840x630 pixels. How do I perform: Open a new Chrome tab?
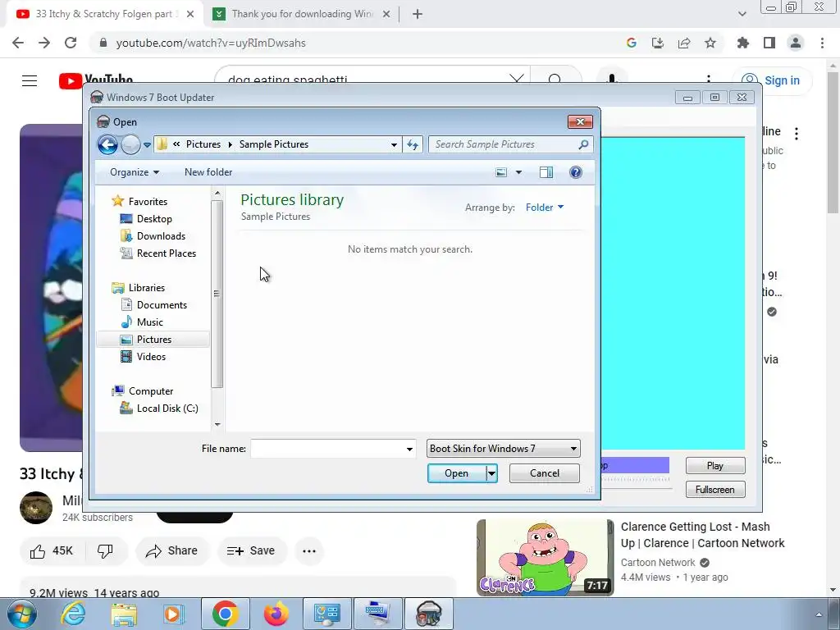tap(418, 14)
